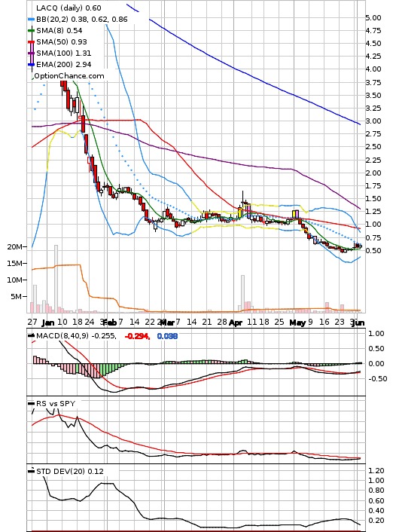Click the 3.75 price axis label
The height and width of the screenshot is (532, 396).
tap(373, 82)
